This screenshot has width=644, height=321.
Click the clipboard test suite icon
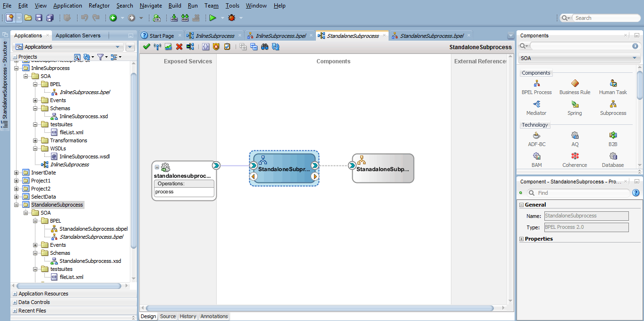tap(227, 46)
